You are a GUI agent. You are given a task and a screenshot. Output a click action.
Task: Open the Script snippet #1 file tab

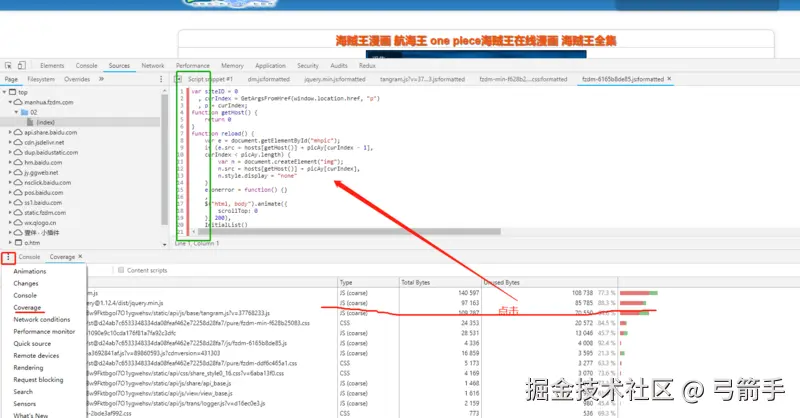[210, 79]
